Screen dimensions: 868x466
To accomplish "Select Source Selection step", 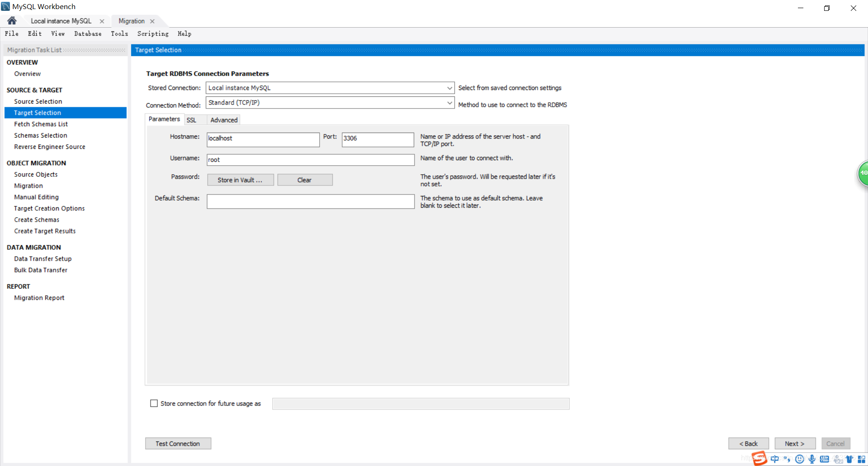I will 38,101.
